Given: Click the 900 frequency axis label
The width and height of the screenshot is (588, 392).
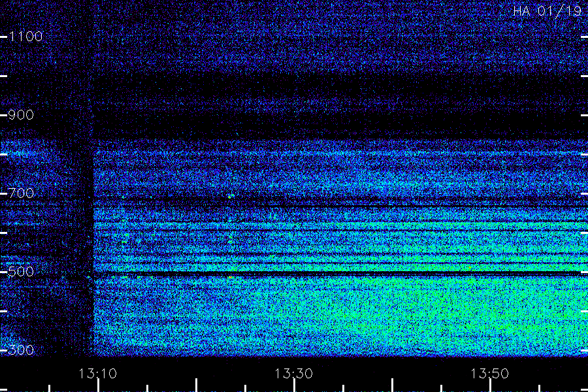Looking at the screenshot, I should (x=21, y=115).
